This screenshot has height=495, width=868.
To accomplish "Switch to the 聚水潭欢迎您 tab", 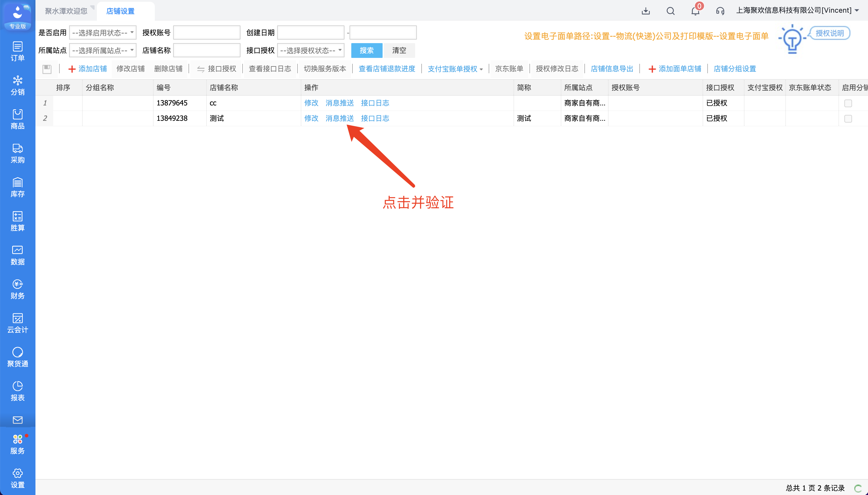I will (66, 11).
